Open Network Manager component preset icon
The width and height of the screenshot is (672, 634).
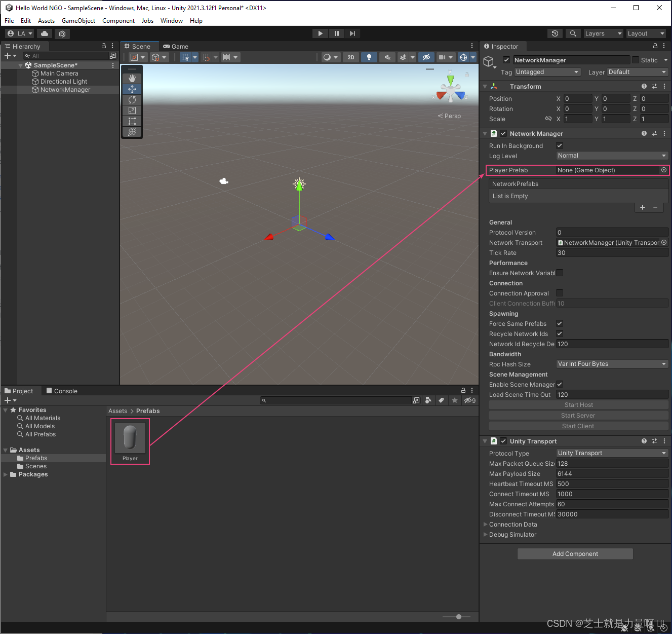(654, 134)
